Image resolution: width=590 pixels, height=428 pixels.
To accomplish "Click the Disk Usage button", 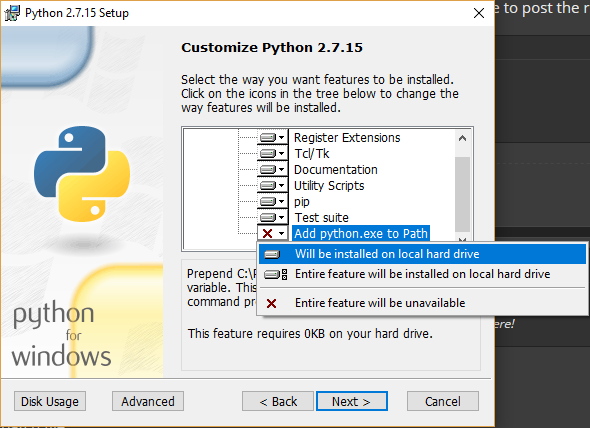I will point(50,401).
